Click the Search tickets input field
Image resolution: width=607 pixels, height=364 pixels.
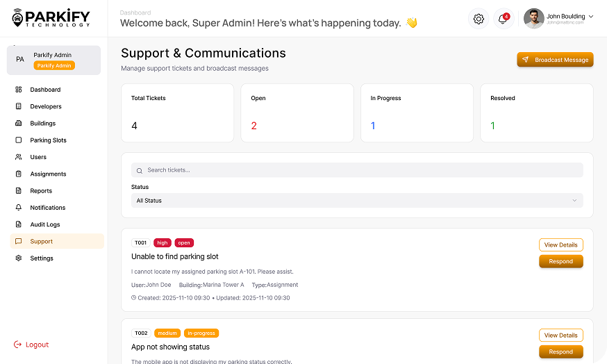point(357,170)
